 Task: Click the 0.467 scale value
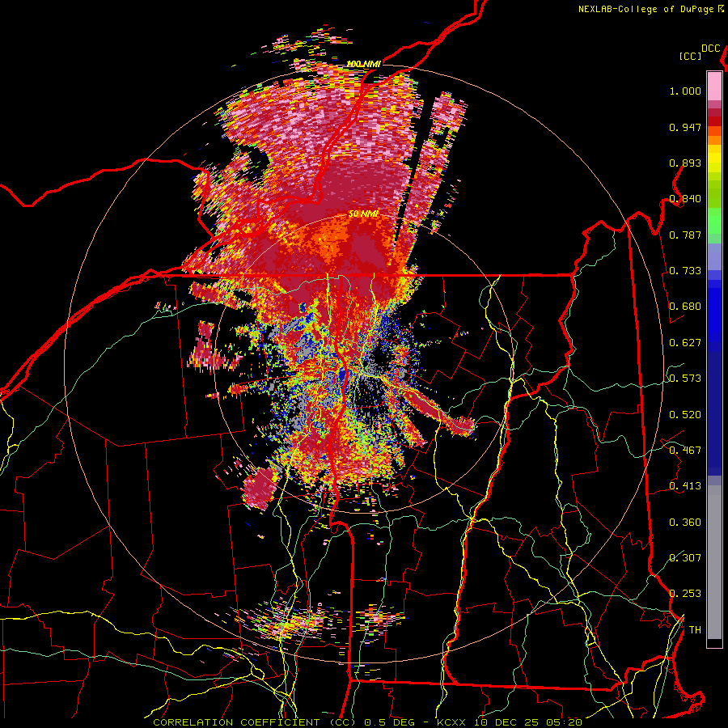[685, 451]
